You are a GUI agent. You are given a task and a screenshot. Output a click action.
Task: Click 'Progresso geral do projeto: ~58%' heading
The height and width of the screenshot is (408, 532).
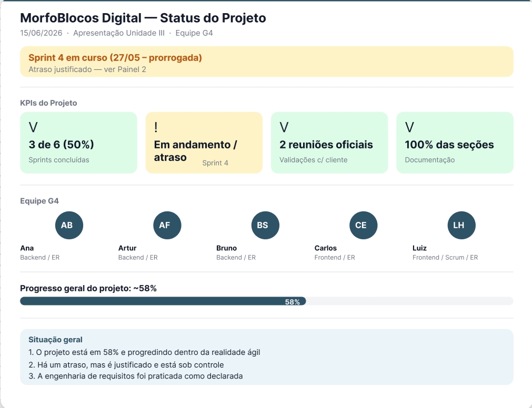[x=88, y=288]
